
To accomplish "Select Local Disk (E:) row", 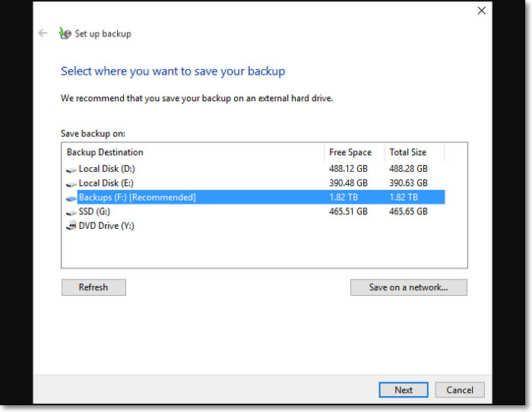I will pyautogui.click(x=107, y=183).
